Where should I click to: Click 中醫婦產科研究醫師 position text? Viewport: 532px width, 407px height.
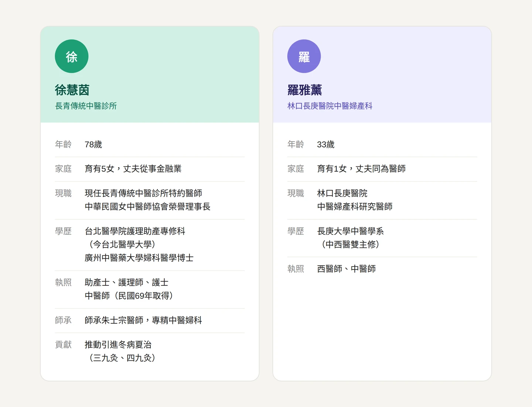[x=355, y=207]
